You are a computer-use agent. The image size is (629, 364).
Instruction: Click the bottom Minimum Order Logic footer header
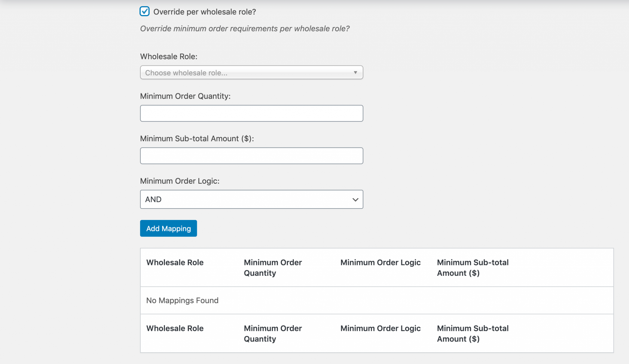click(x=380, y=328)
